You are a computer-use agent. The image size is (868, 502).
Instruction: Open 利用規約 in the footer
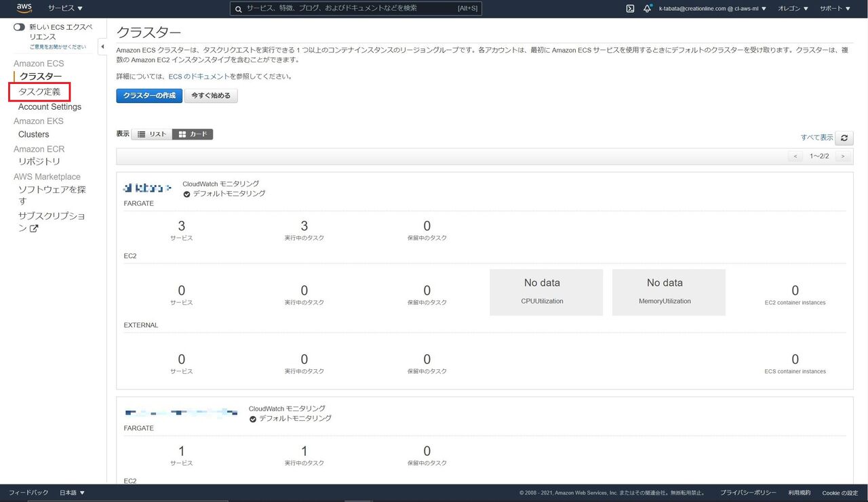coord(800,493)
